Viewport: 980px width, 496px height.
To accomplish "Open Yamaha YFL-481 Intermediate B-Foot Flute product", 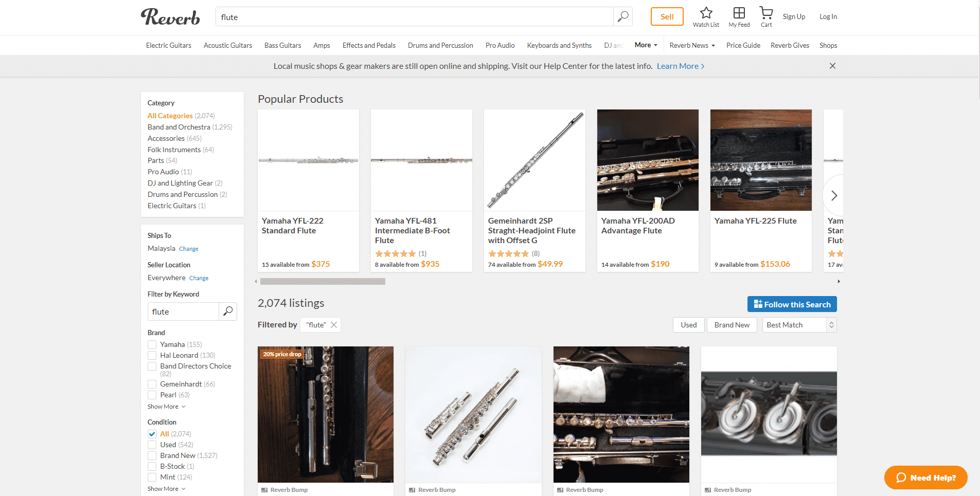I will (x=421, y=190).
